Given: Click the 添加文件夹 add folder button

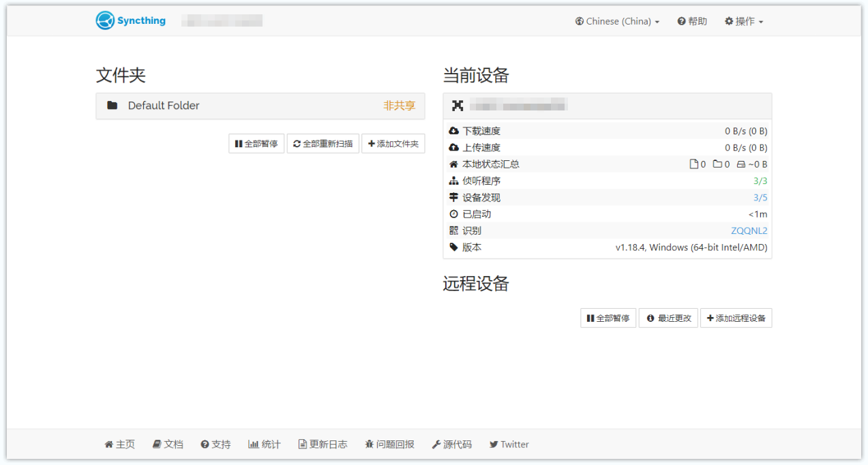Looking at the screenshot, I should [393, 144].
